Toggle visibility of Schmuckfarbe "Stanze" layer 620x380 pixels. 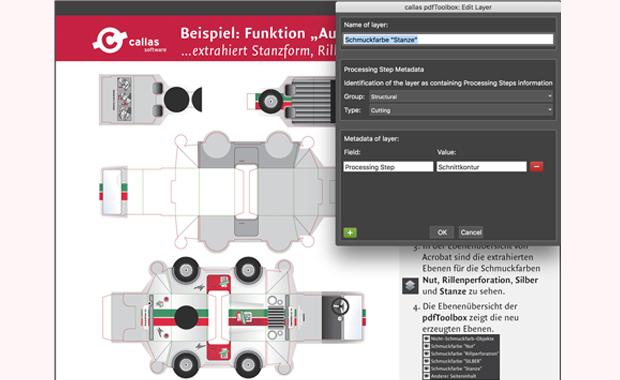coord(426,369)
